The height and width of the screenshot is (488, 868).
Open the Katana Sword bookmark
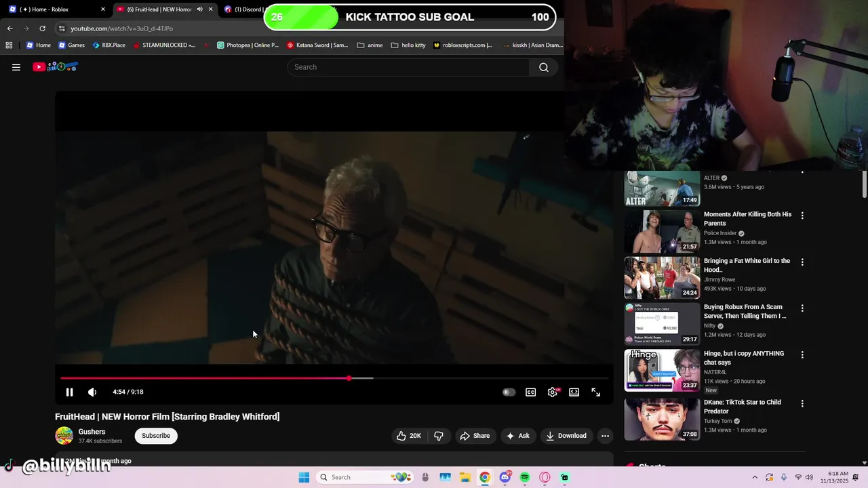pos(317,45)
